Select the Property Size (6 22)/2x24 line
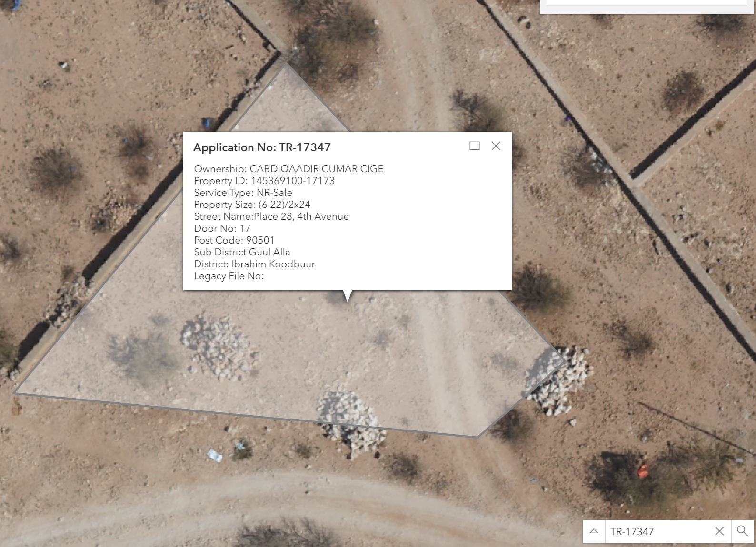 point(252,205)
